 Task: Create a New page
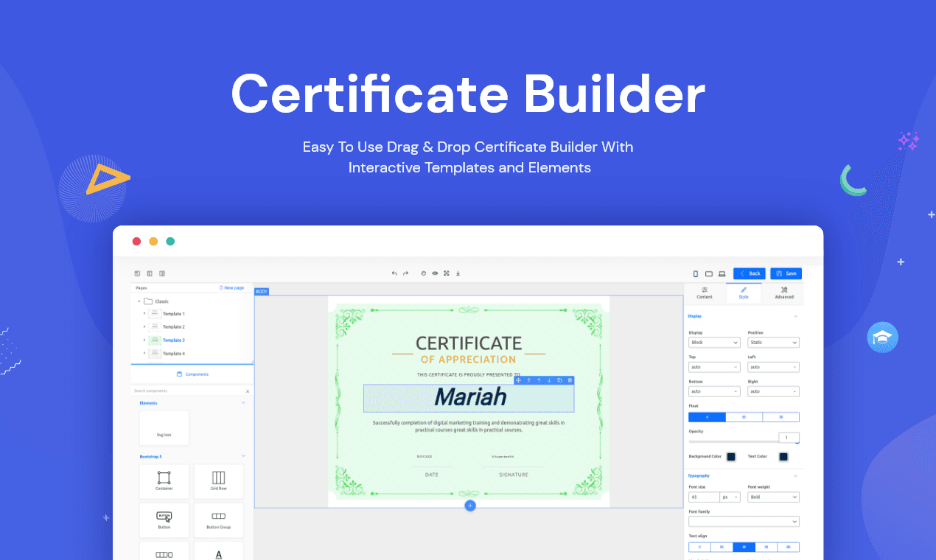(232, 288)
